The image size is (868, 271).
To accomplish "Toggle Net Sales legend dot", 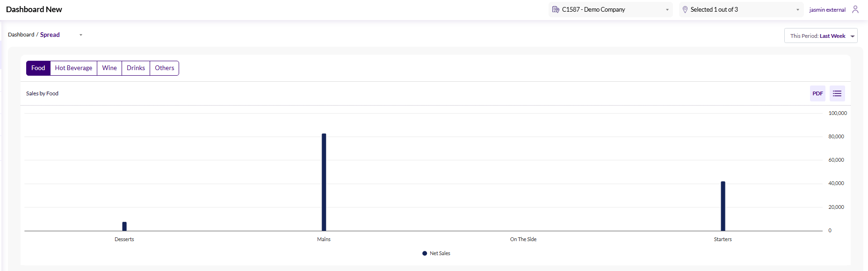I will tap(425, 253).
